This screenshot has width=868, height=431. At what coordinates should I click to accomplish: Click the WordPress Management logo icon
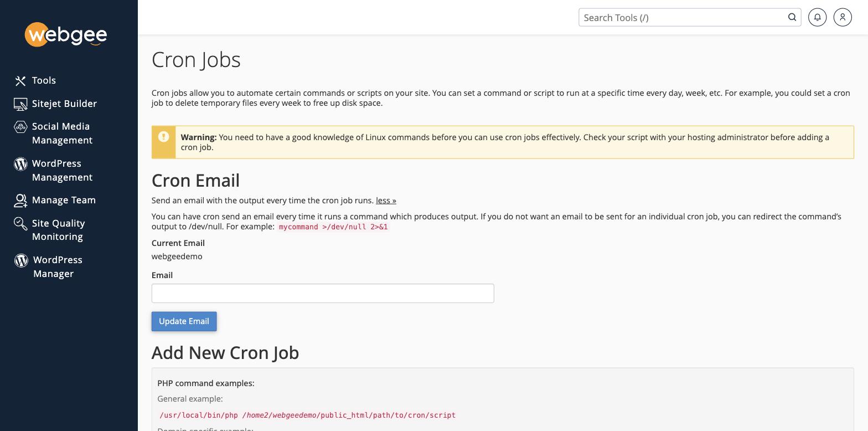[x=20, y=164]
